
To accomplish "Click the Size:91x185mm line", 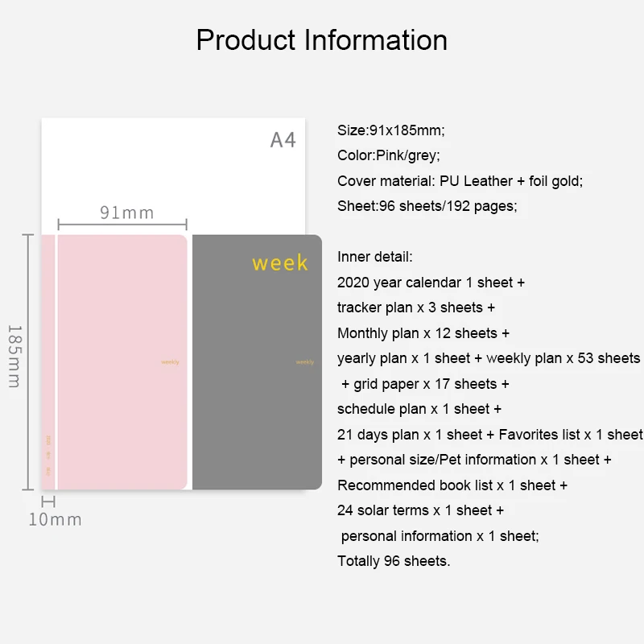I will pyautogui.click(x=391, y=130).
